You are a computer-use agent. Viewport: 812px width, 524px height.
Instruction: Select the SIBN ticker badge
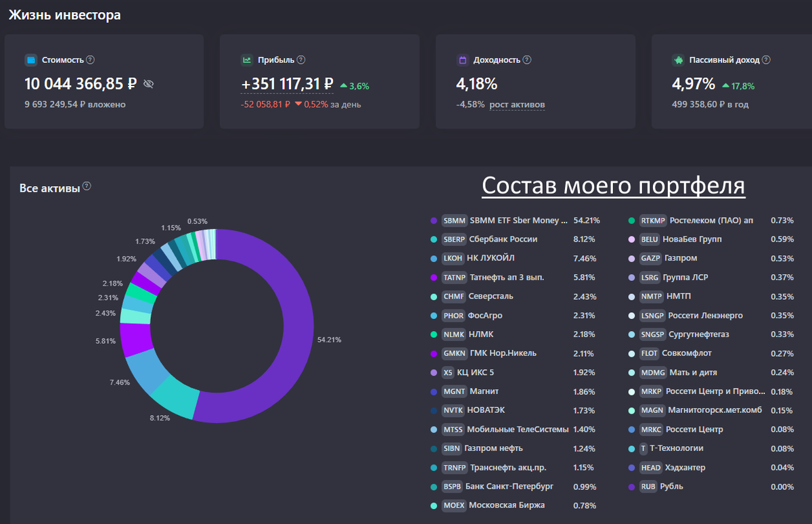[451, 448]
